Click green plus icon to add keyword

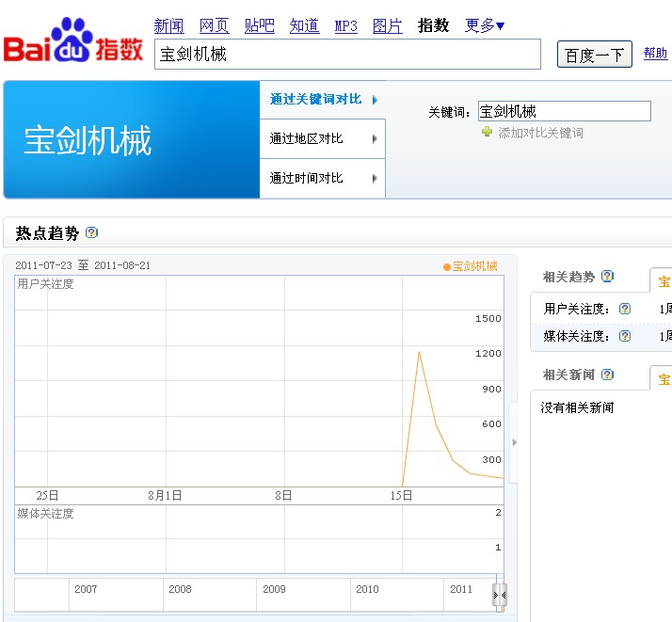[x=487, y=133]
